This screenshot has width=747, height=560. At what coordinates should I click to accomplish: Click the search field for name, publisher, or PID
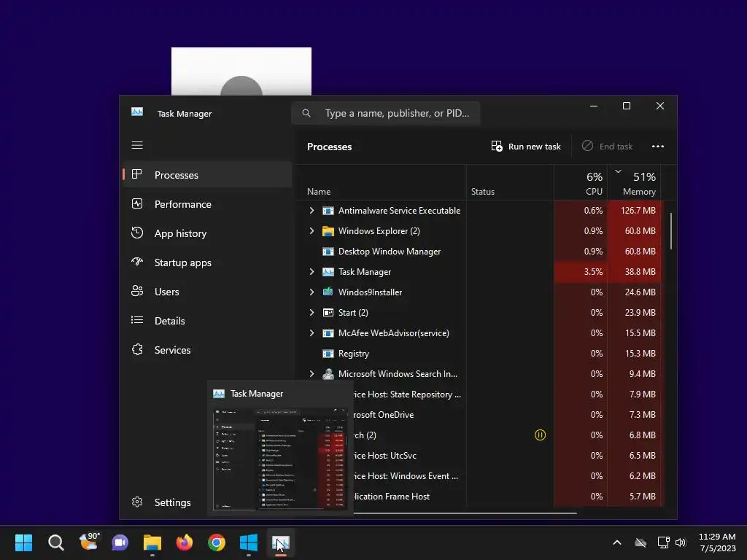(386, 113)
